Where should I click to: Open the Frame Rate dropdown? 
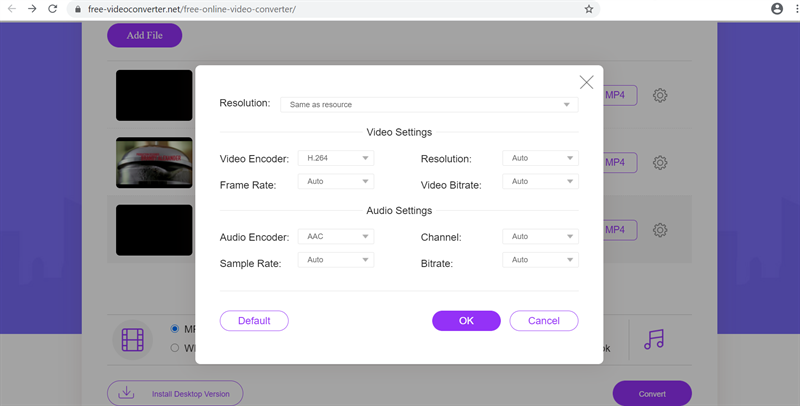pos(336,182)
